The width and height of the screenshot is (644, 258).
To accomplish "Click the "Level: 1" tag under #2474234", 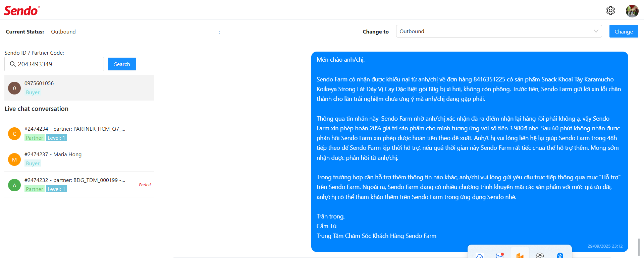I will click(x=56, y=138).
